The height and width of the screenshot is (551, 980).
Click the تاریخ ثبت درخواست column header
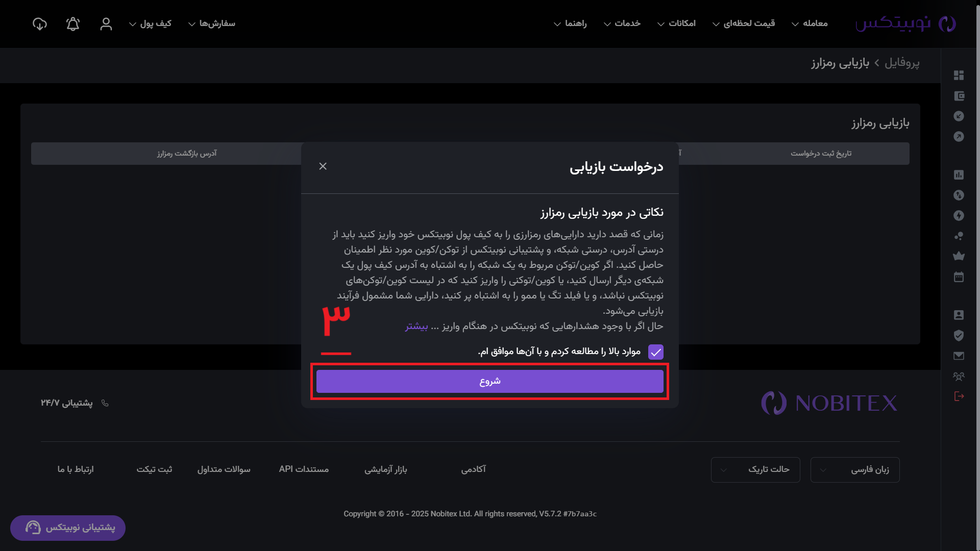821,154
